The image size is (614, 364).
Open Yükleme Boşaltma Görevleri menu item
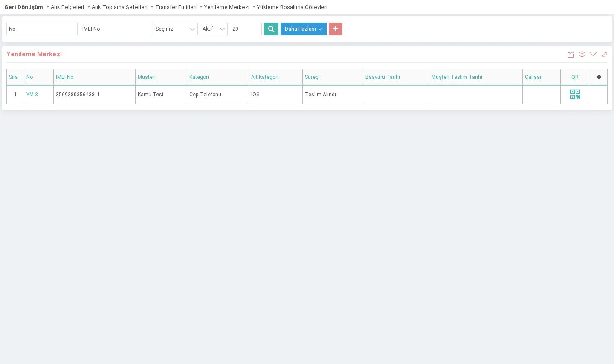292,7
